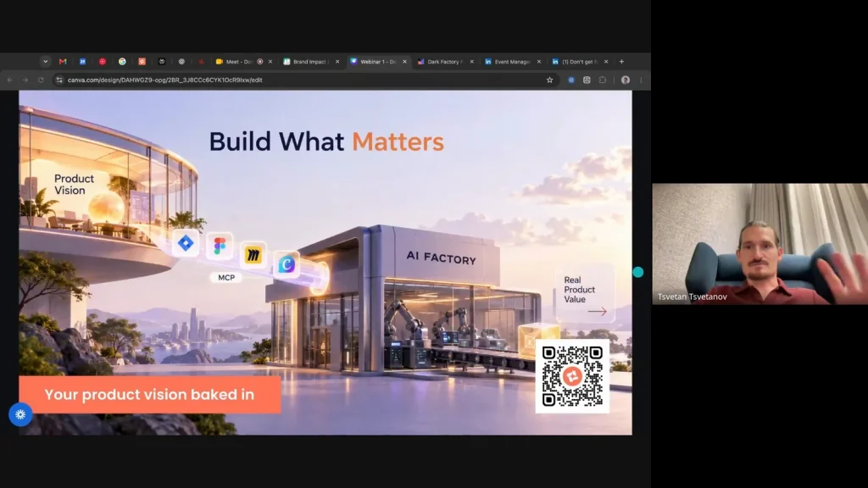
Task: Open the second toolbar extension icon
Action: tap(587, 80)
